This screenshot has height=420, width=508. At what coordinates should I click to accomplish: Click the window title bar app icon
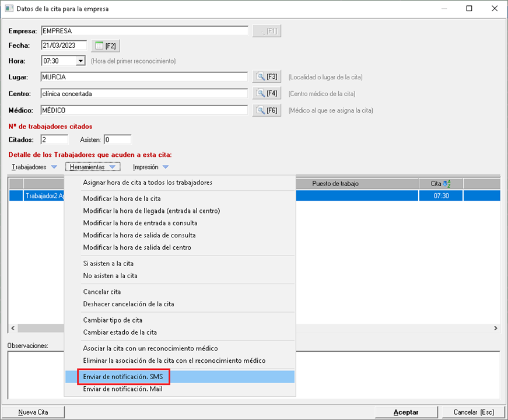[9, 9]
